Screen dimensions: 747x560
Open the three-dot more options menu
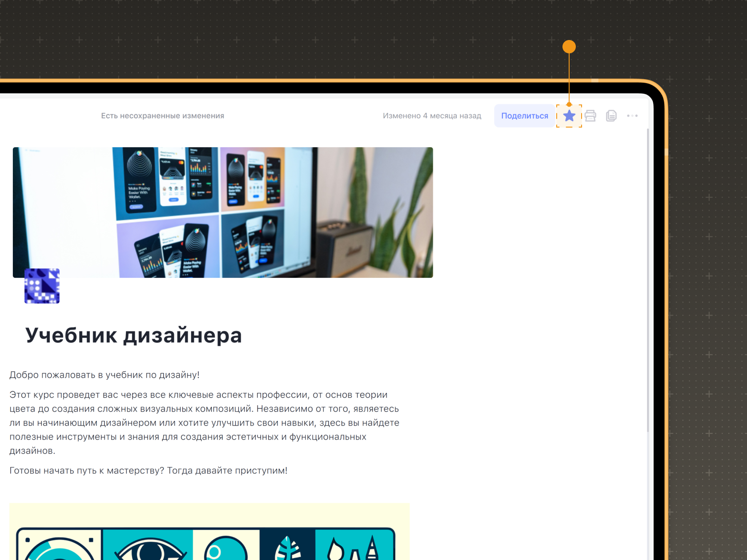tap(632, 116)
